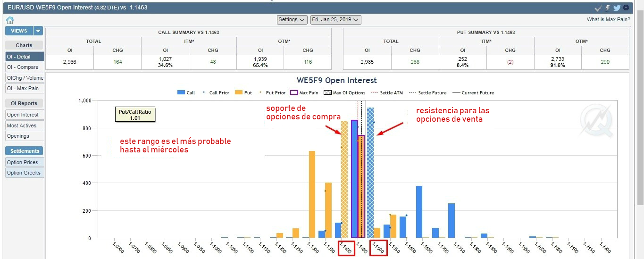Open the Fri, Jan 25, 2019 date dropdown
Viewport: 644px width, 259px height.
point(335,20)
